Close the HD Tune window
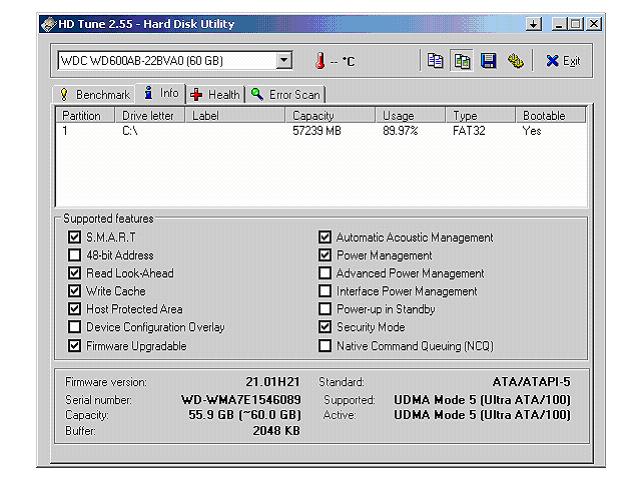The image size is (640, 480). [x=594, y=24]
